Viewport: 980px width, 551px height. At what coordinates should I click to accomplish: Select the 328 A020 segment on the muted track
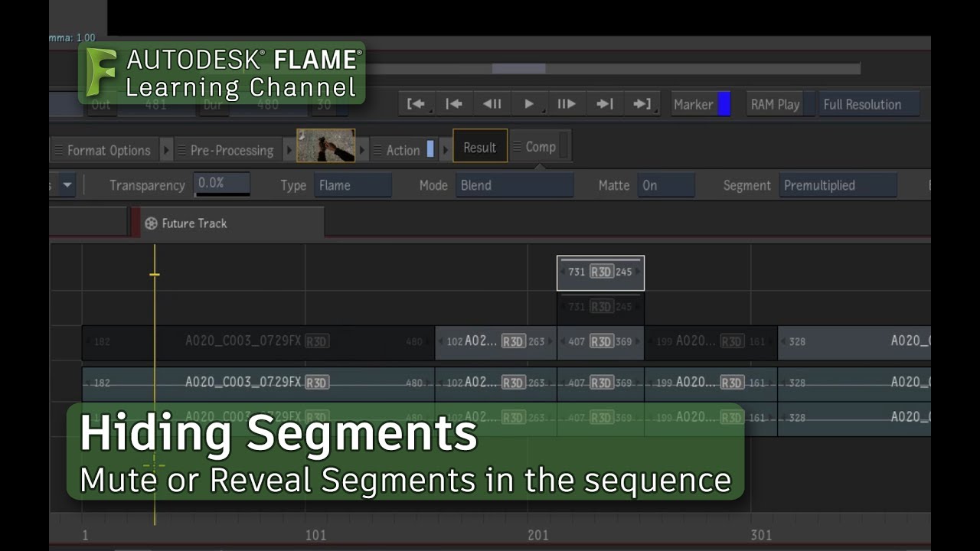click(x=854, y=342)
